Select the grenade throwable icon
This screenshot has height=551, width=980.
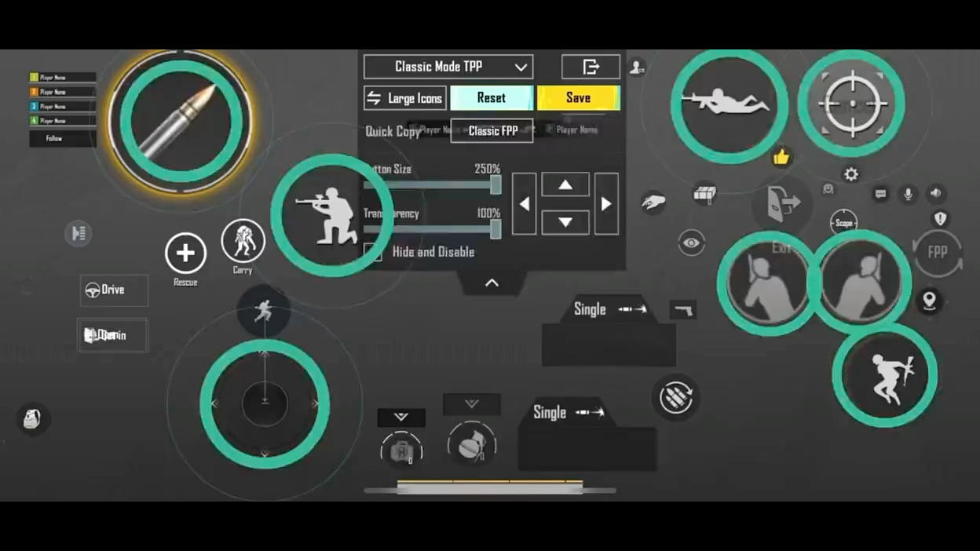click(471, 445)
